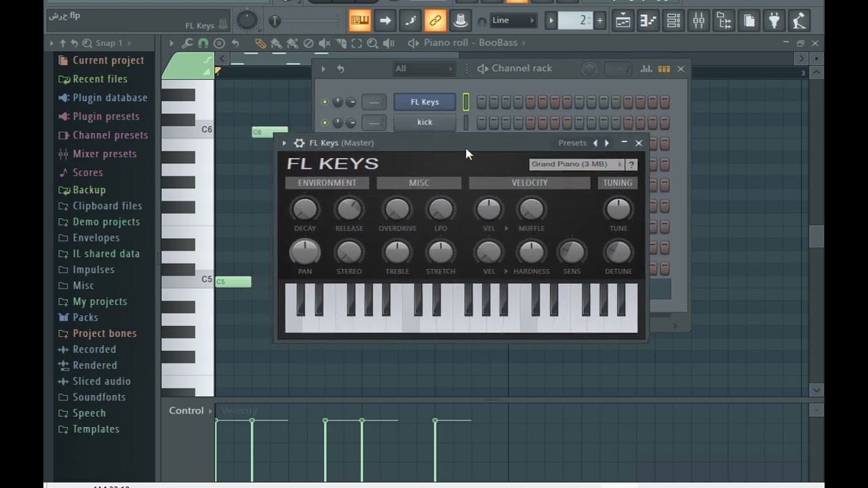
Task: Click the FL Keys Tune knob
Action: click(x=618, y=209)
